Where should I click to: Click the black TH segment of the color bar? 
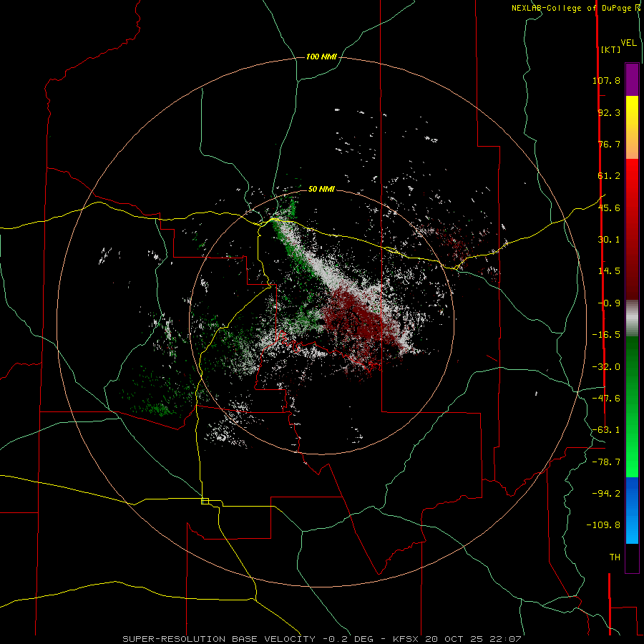(632, 557)
